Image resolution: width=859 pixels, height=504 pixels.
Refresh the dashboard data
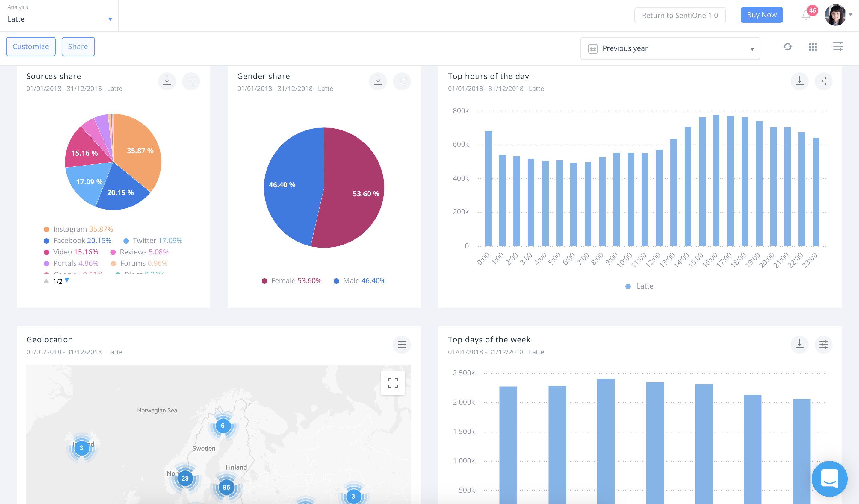click(x=787, y=47)
